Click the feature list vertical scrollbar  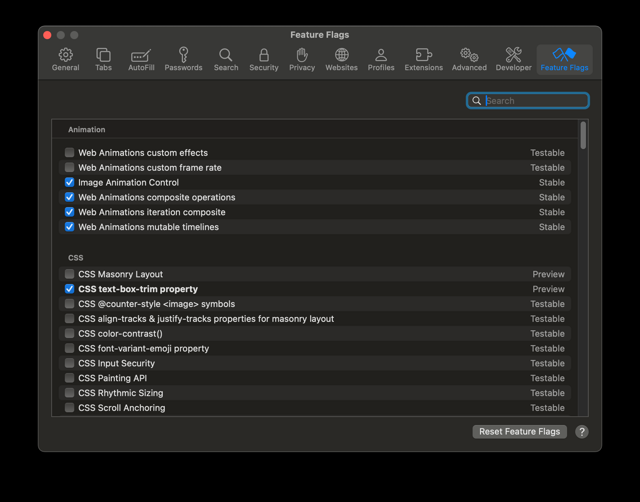[583, 135]
